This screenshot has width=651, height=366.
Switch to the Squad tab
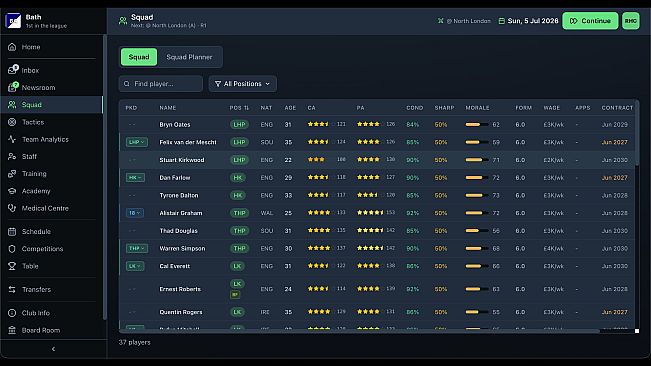point(139,57)
